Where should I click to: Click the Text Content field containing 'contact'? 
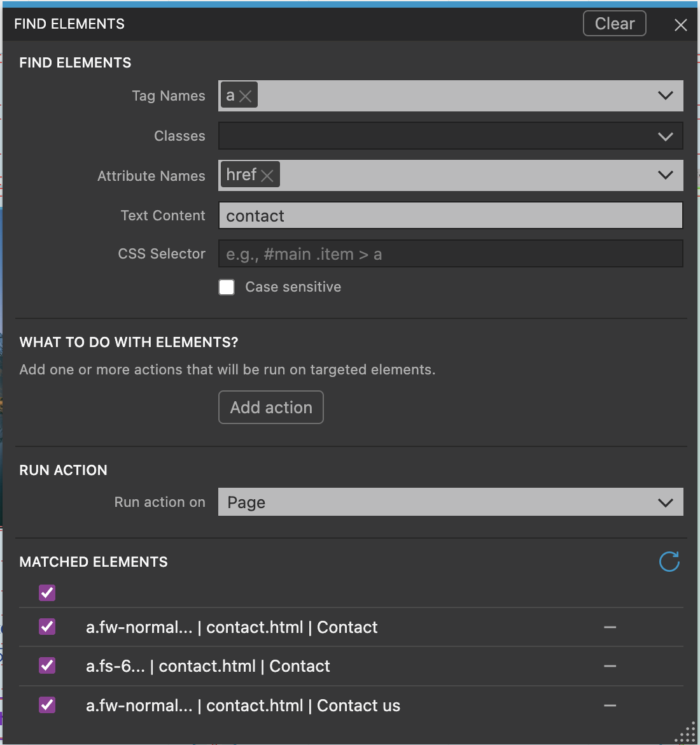(x=451, y=216)
